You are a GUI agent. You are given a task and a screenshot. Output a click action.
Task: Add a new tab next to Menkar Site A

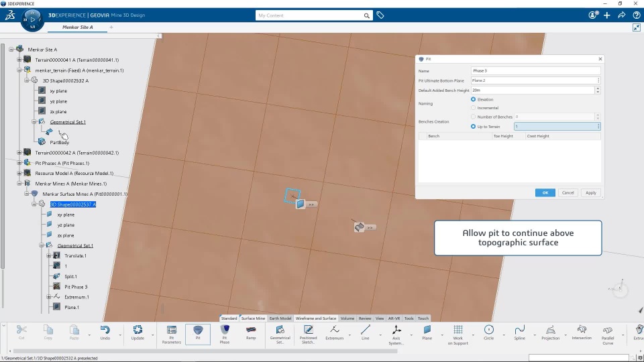click(111, 27)
